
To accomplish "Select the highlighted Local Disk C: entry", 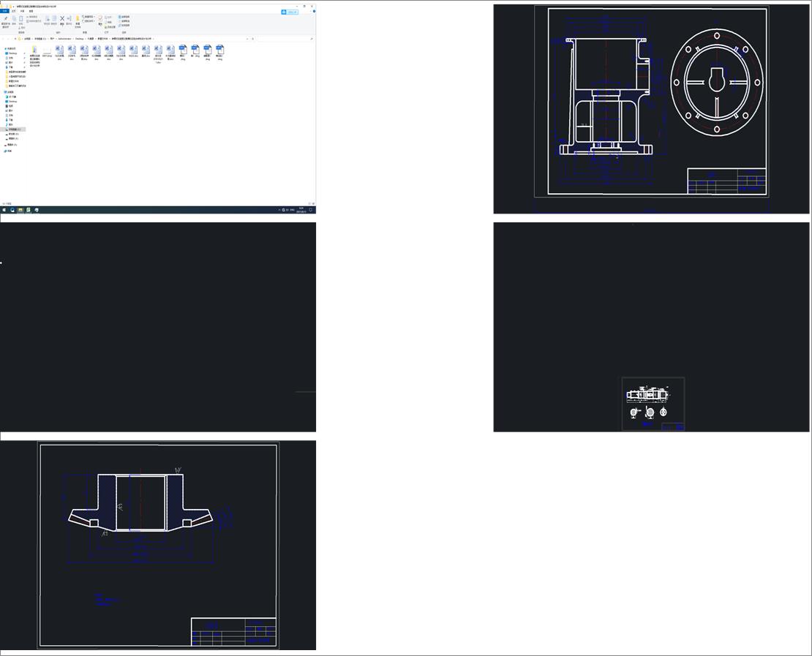I will coord(13,129).
